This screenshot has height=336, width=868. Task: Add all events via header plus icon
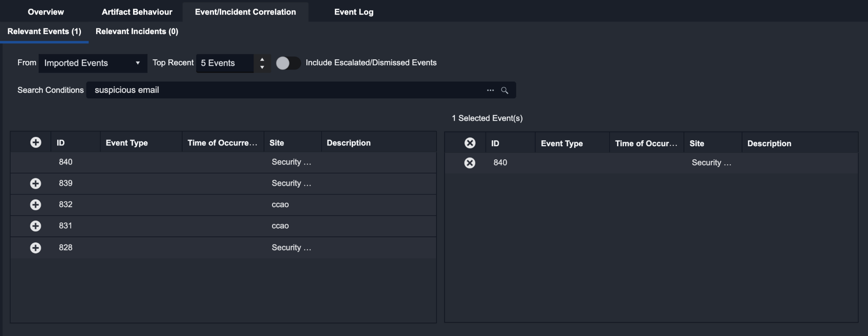coord(36,143)
